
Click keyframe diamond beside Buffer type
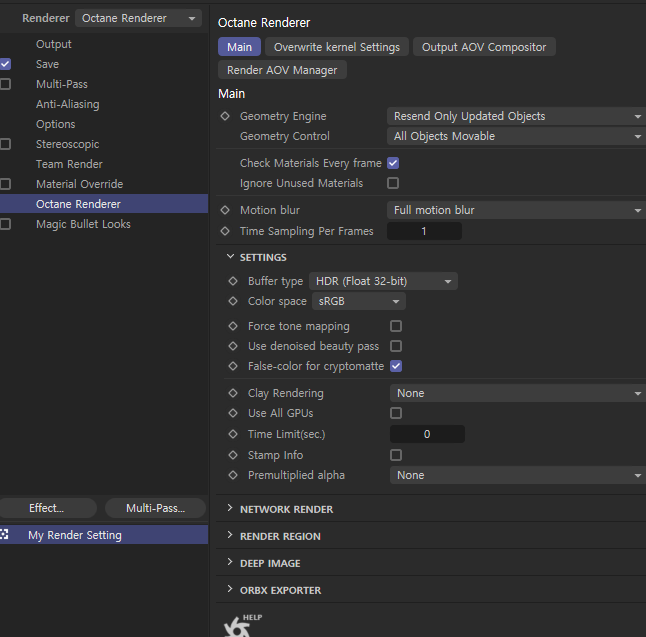(x=233, y=281)
